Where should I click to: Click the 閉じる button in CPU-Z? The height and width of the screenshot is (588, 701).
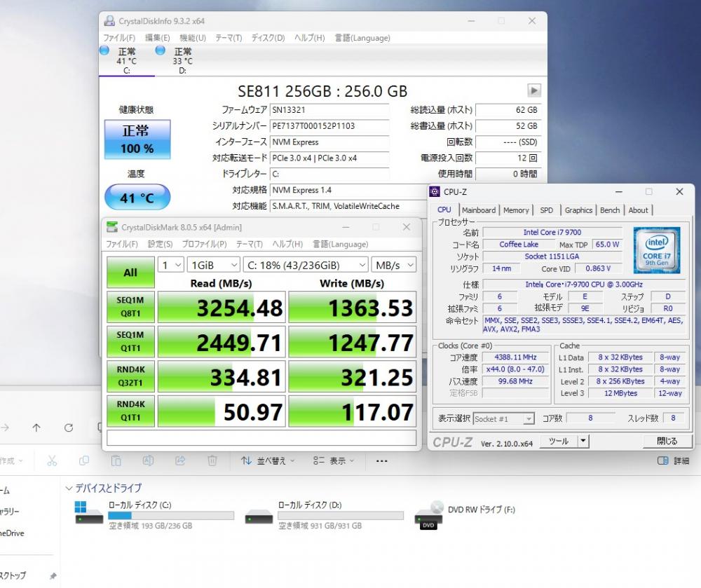pyautogui.click(x=667, y=441)
